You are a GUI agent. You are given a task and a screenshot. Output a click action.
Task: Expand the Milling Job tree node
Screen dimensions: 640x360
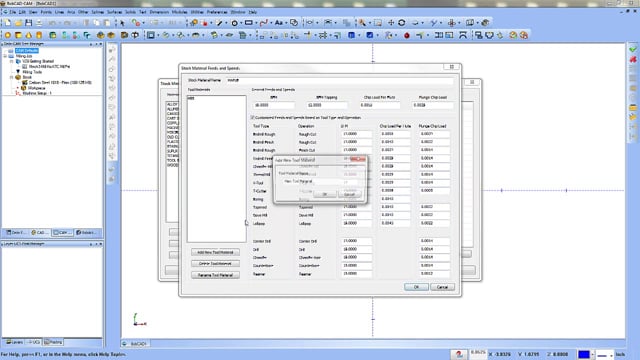[x=6, y=56]
